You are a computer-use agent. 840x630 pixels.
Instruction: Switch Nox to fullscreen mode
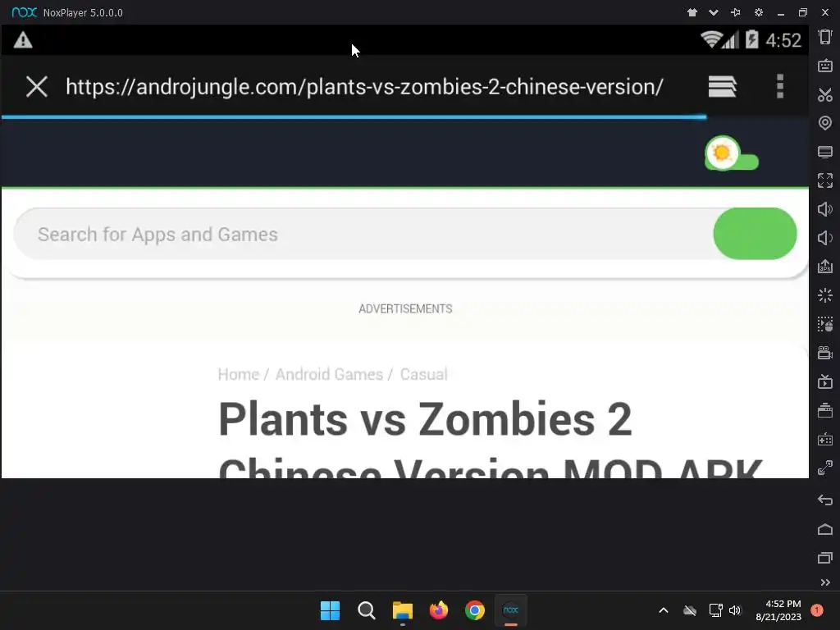(x=825, y=180)
